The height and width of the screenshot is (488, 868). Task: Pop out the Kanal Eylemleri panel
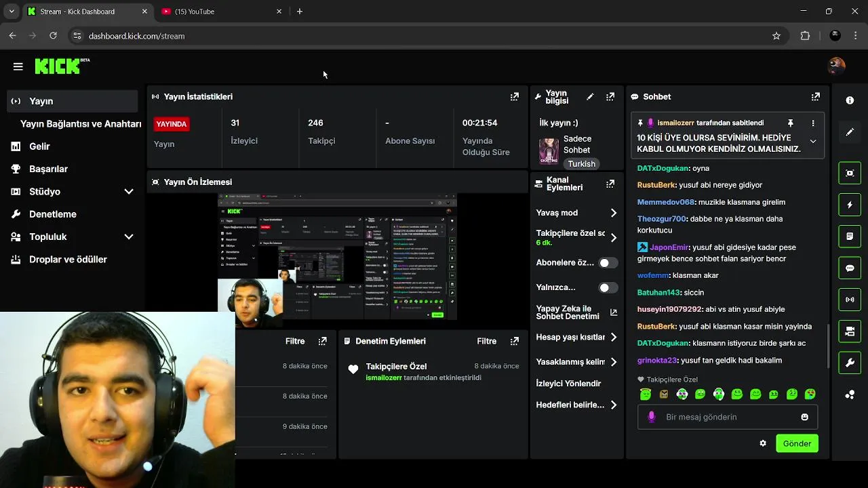click(610, 184)
